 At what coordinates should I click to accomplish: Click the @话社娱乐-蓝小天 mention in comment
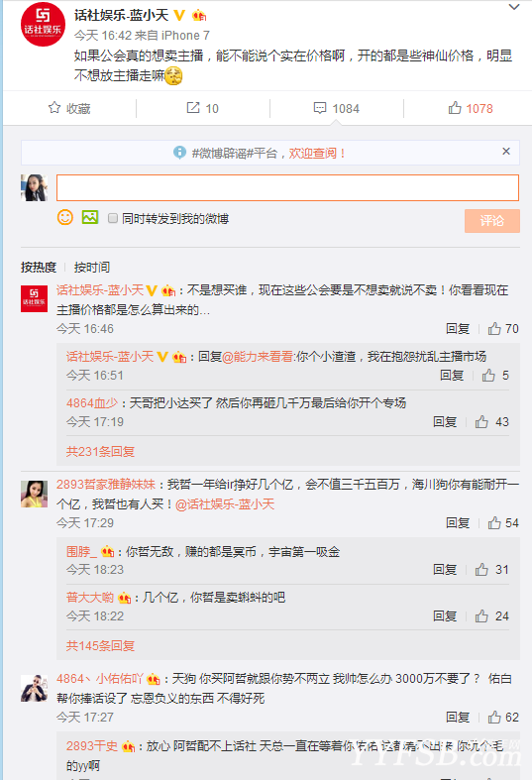click(x=225, y=504)
